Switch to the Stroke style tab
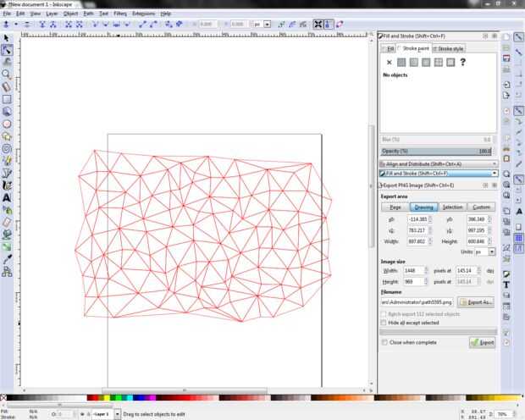 448,49
